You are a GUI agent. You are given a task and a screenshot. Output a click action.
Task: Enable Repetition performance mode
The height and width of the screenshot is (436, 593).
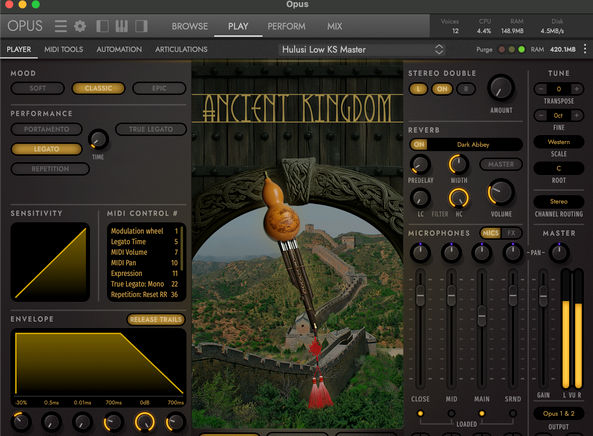pyautogui.click(x=50, y=169)
